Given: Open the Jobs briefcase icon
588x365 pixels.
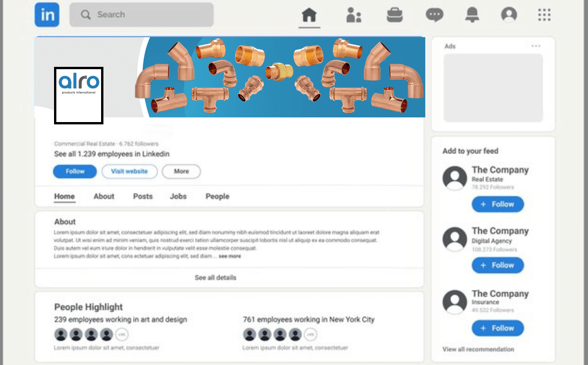Looking at the screenshot, I should pyautogui.click(x=395, y=15).
